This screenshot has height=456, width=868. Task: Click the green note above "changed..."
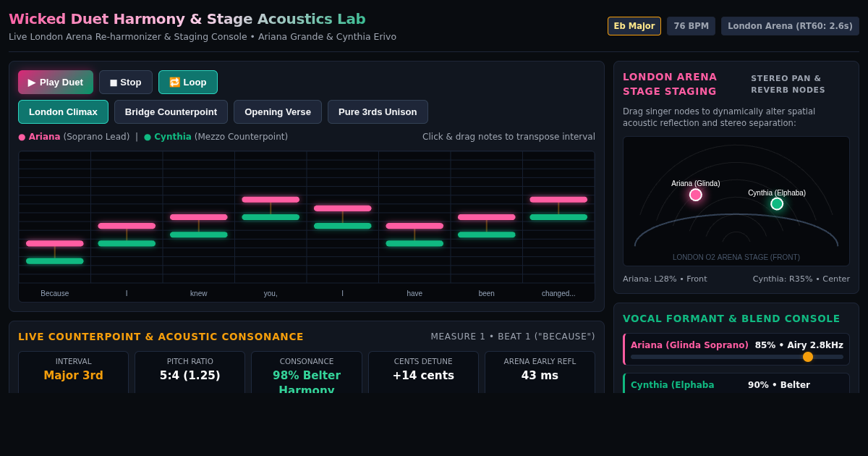(558, 217)
